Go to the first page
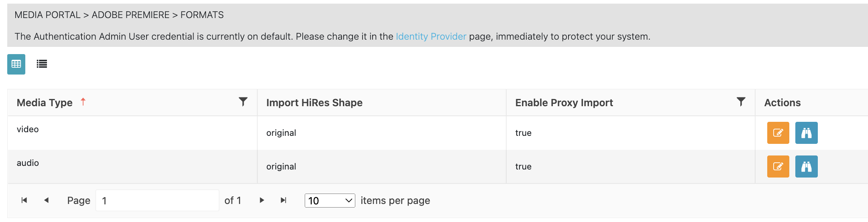The height and width of the screenshot is (222, 868). 24,200
